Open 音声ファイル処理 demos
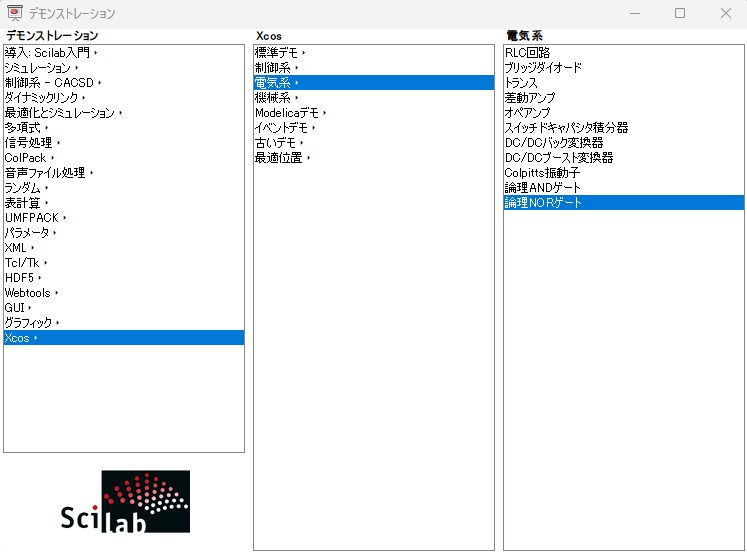Image resolution: width=747 pixels, height=552 pixels. 124,172
